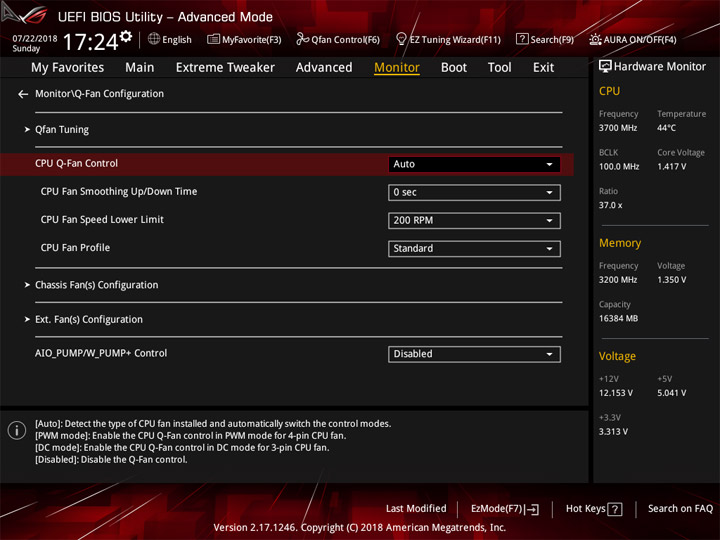Click the EzMode exit arrow icon
Viewport: 720px width, 540px height.
pyautogui.click(x=532, y=509)
